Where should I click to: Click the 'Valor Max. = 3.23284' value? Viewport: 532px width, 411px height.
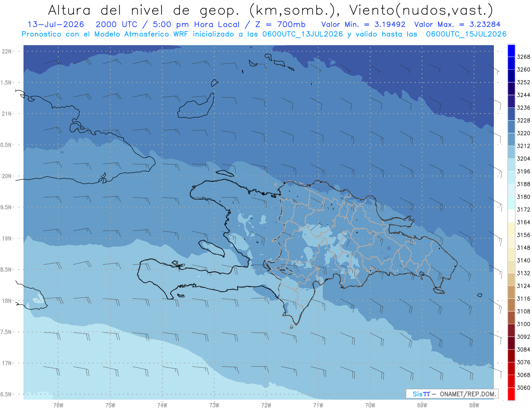click(458, 25)
